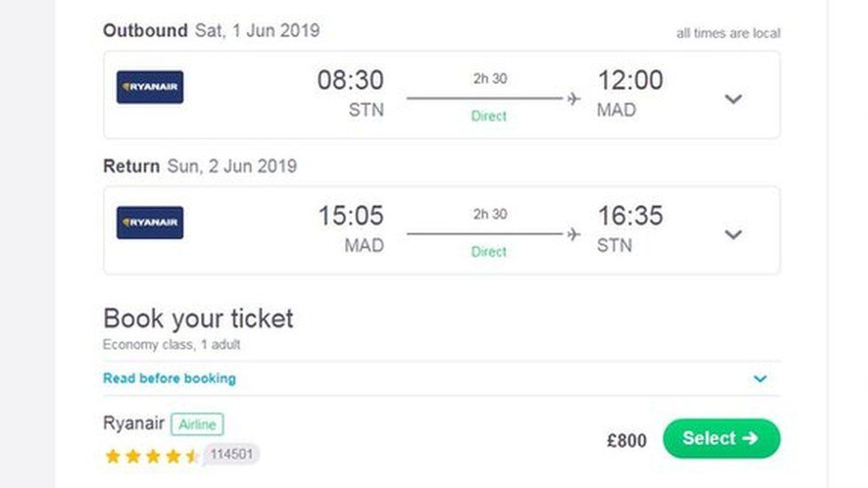The height and width of the screenshot is (488, 868).
Task: Expand outbound flight details chevron
Action: 733,99
